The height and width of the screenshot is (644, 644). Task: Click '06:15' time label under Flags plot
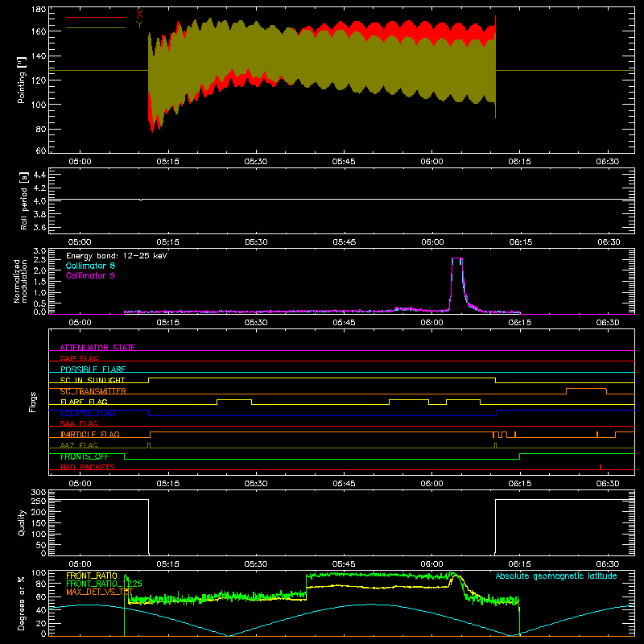tap(520, 484)
